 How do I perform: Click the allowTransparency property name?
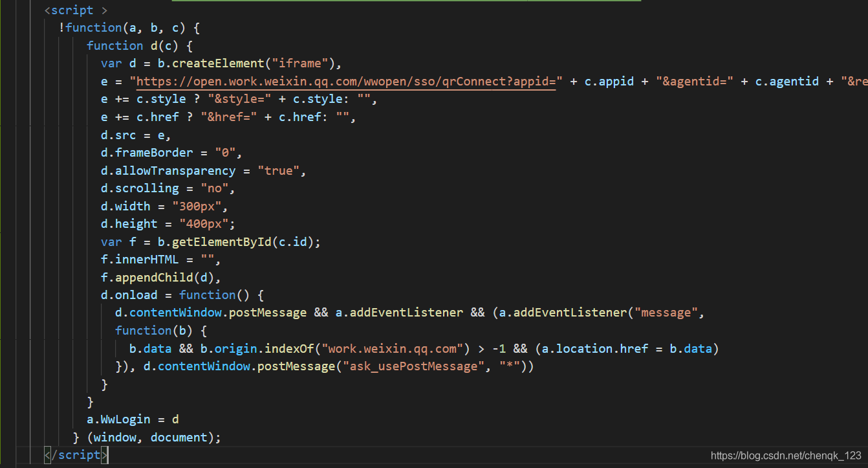tap(175, 171)
